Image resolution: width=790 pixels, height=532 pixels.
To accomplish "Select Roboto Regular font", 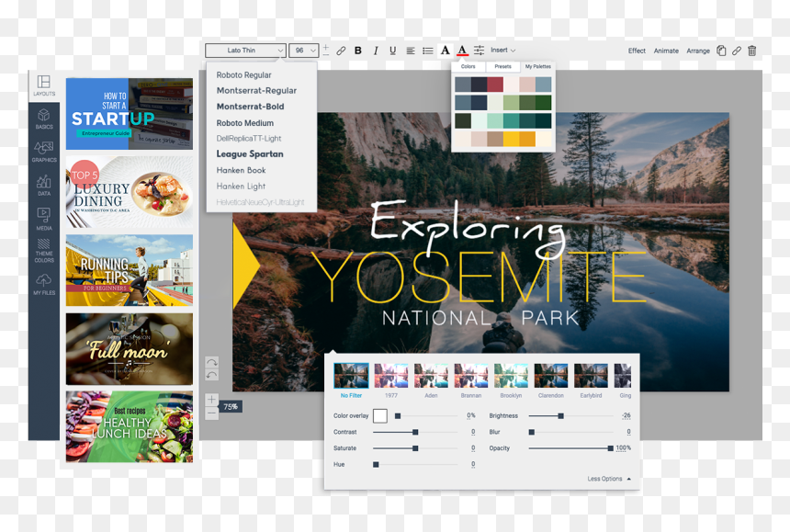I will click(x=243, y=75).
